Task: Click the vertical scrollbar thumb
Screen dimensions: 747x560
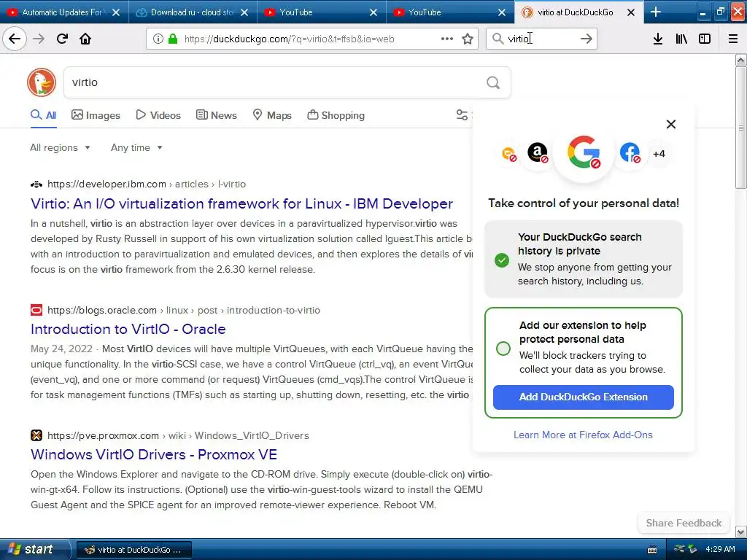Action: point(741,128)
